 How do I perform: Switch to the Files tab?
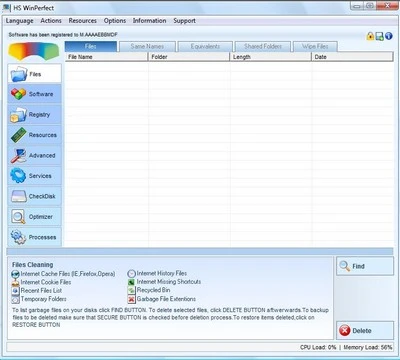click(91, 46)
